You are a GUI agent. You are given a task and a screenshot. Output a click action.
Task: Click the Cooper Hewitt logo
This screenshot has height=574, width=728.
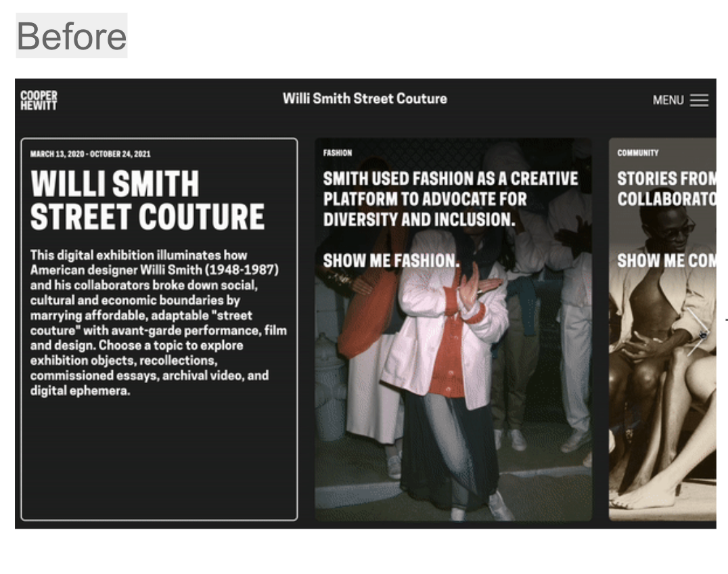point(39,100)
